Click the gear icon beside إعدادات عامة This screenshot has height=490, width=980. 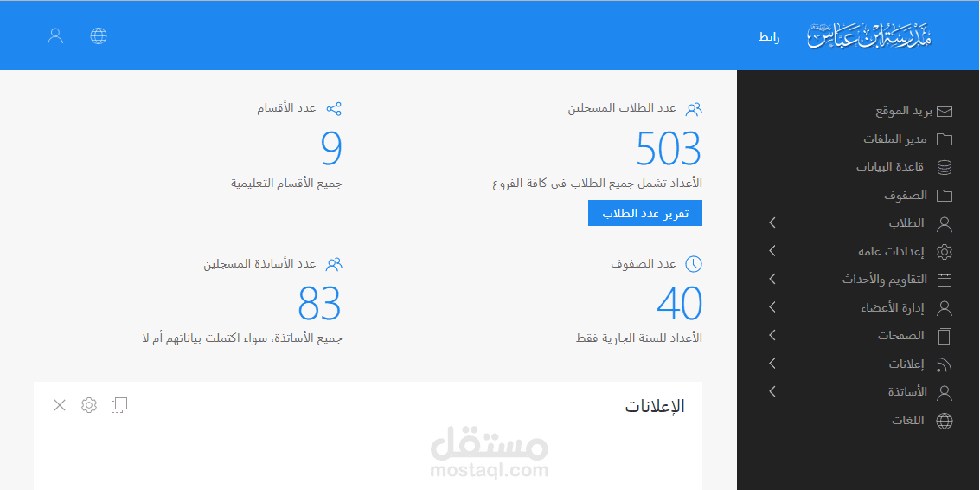[945, 252]
